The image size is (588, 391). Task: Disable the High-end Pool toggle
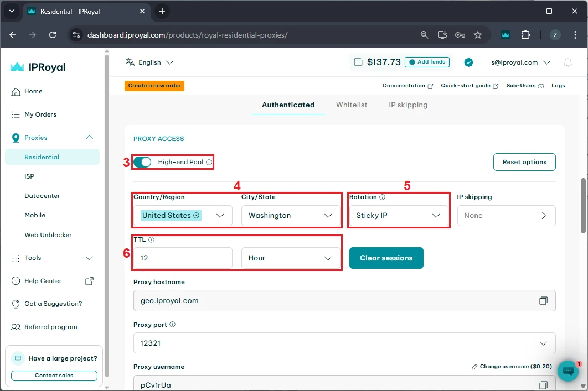tap(142, 162)
